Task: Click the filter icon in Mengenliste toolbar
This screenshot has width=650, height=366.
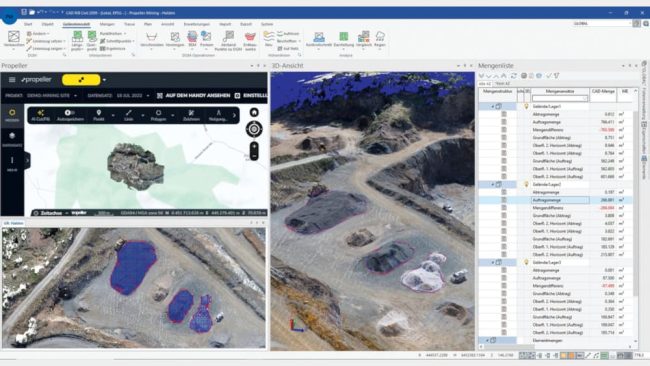Action: [557, 76]
